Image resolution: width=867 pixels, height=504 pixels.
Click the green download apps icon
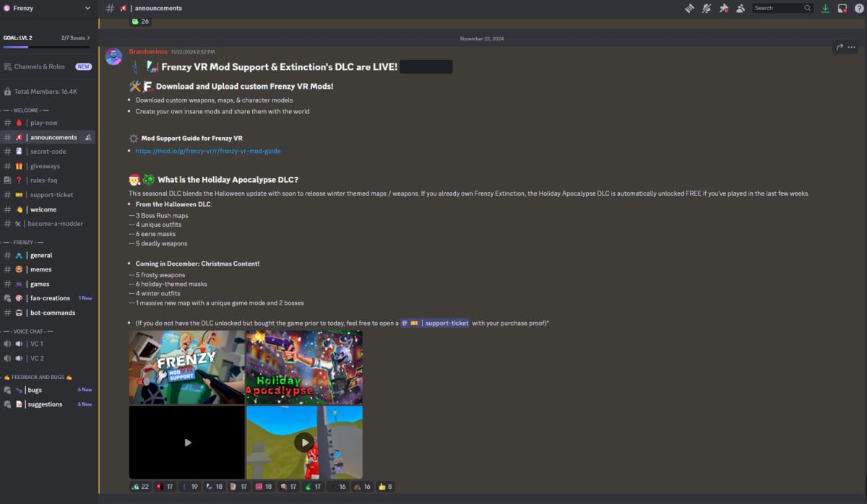825,8
